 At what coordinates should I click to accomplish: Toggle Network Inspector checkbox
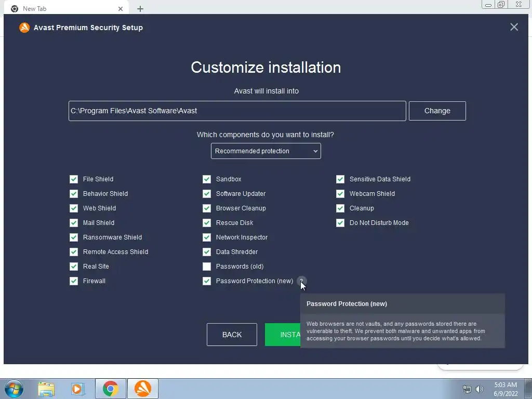207,237
